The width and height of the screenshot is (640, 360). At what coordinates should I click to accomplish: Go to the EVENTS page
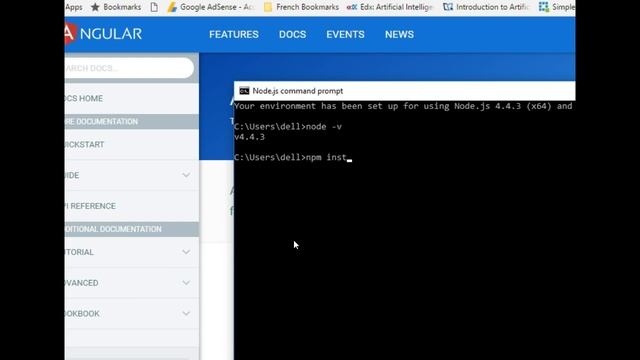tap(345, 35)
